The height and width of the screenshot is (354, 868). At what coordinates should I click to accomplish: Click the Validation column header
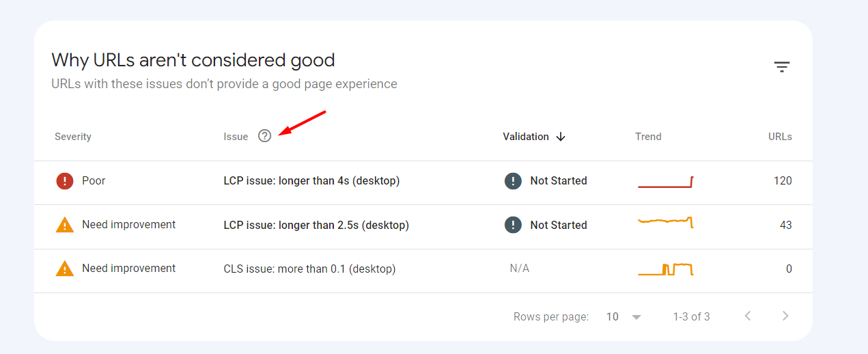tap(526, 137)
